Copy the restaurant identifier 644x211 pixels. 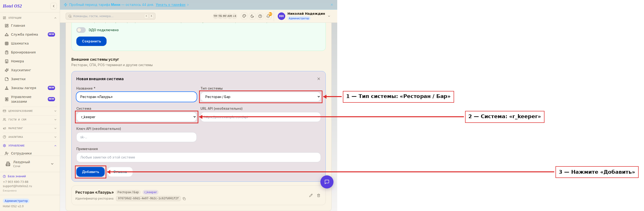(184, 199)
